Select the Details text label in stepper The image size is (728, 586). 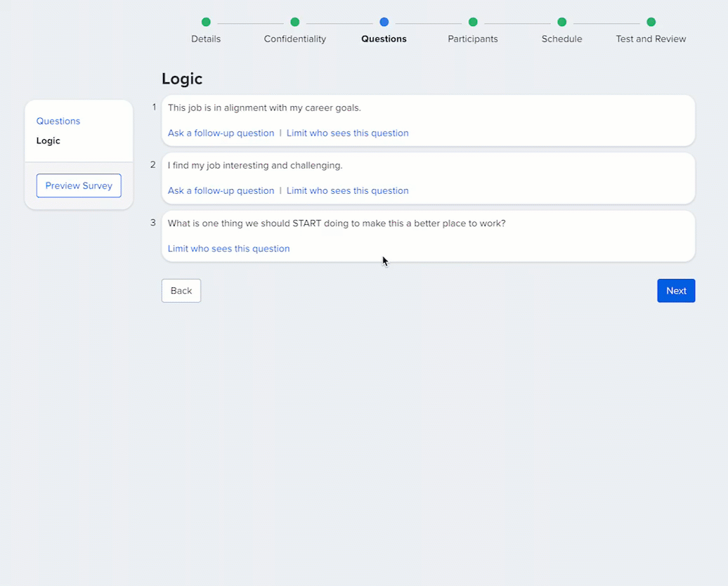click(x=206, y=39)
